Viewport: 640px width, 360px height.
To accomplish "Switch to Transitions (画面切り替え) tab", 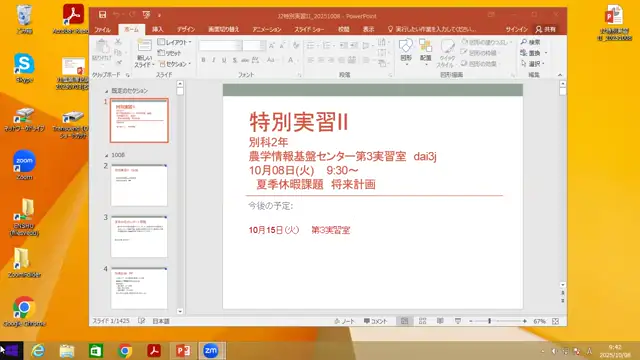I will (223, 29).
